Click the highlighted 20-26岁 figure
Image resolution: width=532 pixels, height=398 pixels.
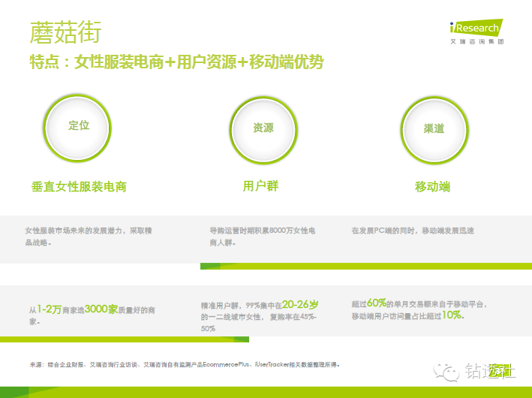coord(300,305)
